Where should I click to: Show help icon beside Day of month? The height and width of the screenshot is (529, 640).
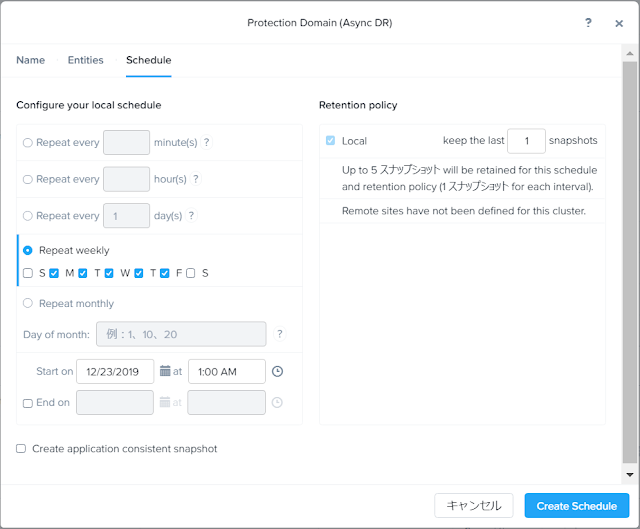(280, 334)
